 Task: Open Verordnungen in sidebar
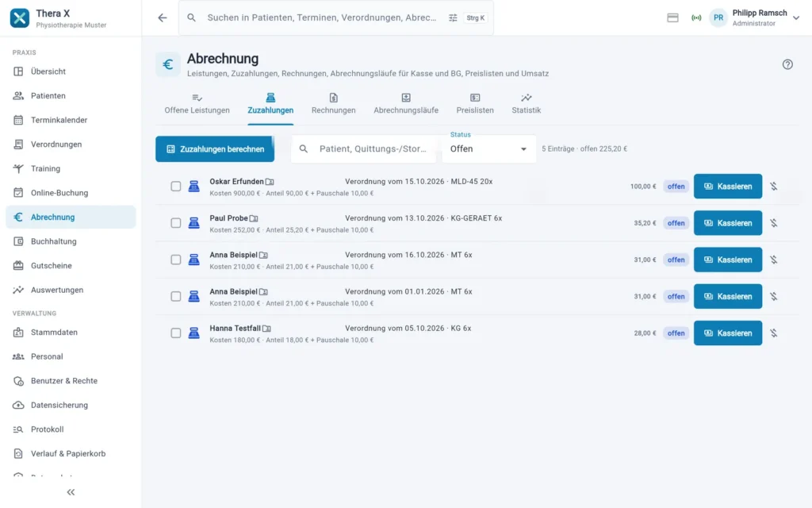71,144
